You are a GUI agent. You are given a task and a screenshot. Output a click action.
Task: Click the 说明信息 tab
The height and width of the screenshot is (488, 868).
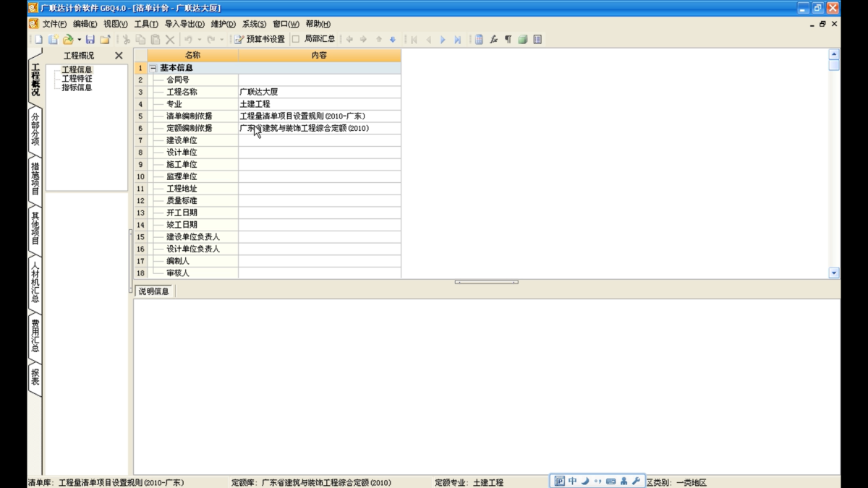[x=153, y=291]
